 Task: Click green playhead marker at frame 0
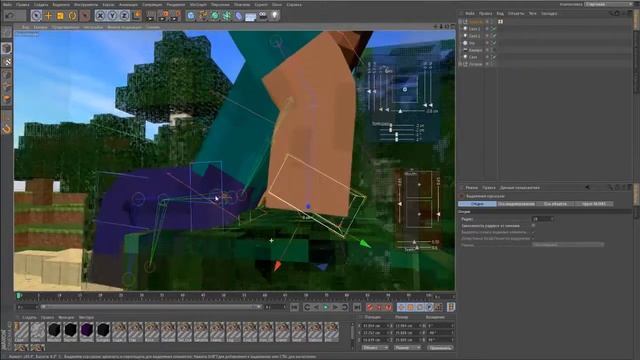point(19,296)
